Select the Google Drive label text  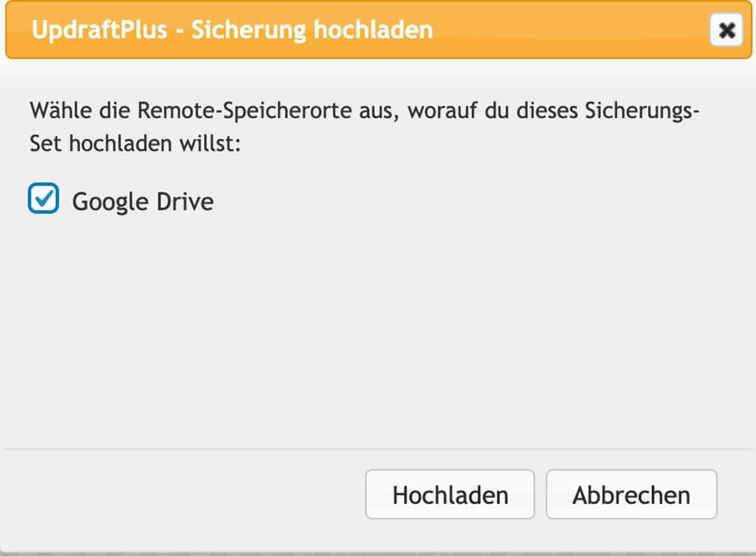144,201
